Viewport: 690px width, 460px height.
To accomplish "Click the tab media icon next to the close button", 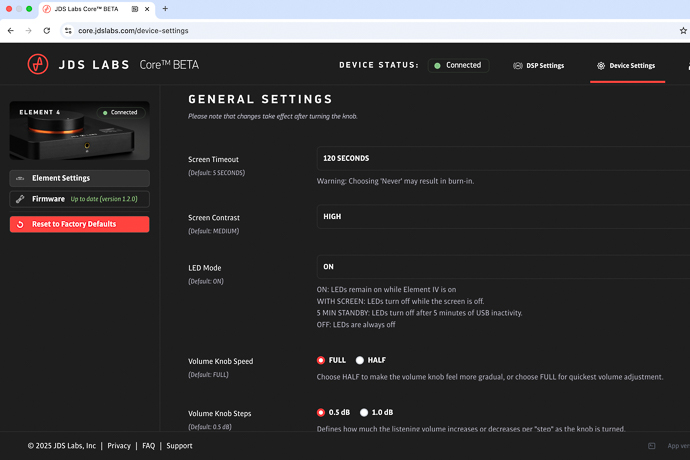I will click(x=135, y=9).
